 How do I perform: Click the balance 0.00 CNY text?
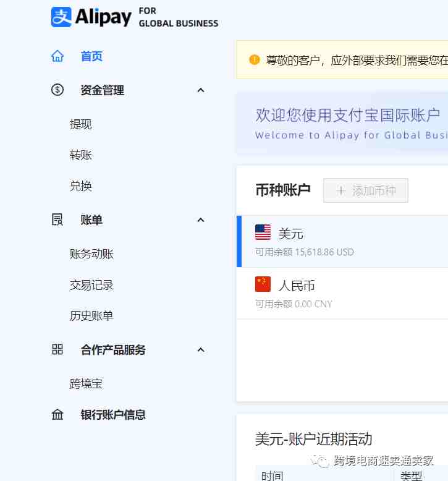(313, 304)
